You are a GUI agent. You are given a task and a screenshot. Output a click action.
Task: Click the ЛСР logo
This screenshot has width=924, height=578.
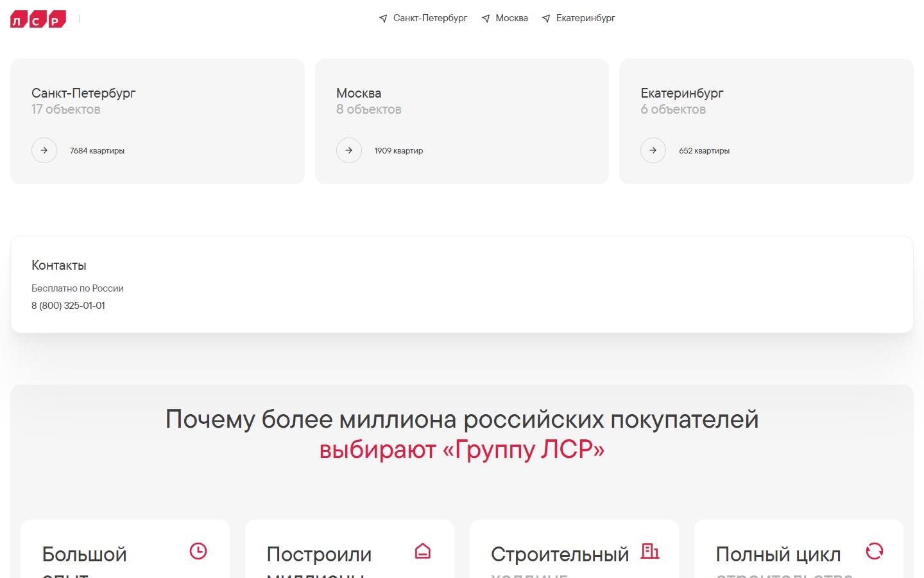click(x=38, y=19)
